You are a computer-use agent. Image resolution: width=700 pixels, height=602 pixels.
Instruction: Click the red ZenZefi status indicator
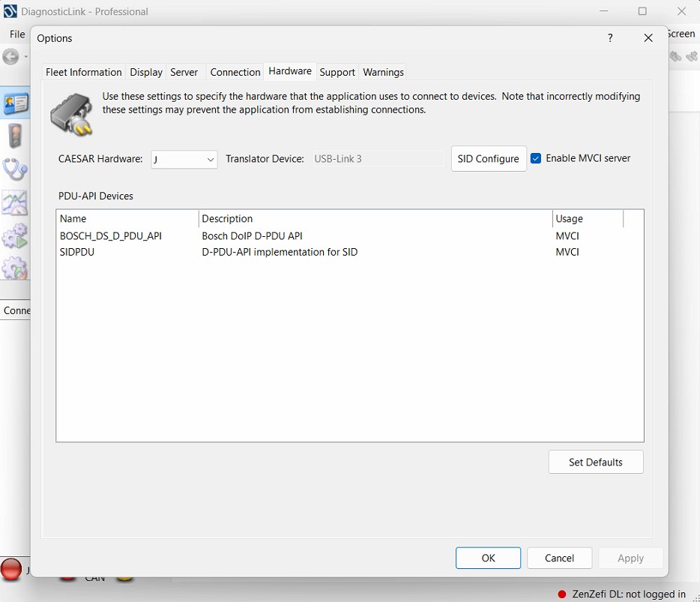click(x=562, y=594)
